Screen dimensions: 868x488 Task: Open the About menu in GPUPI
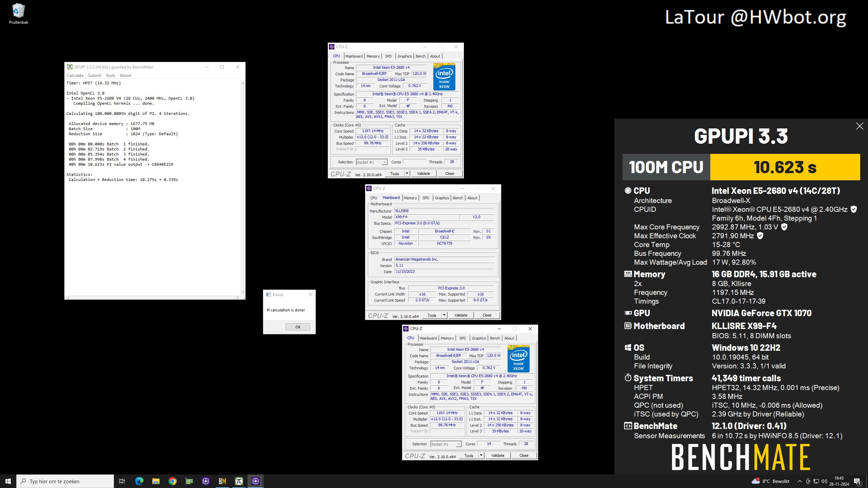(x=125, y=76)
